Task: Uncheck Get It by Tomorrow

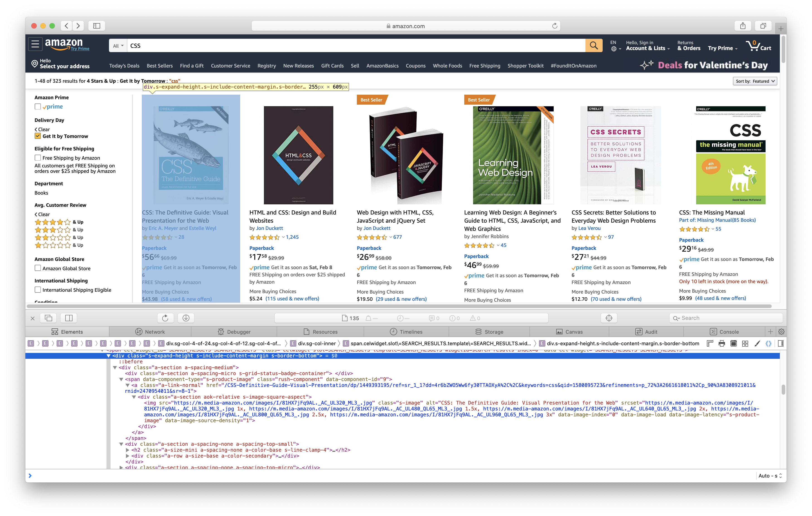Action: point(38,136)
